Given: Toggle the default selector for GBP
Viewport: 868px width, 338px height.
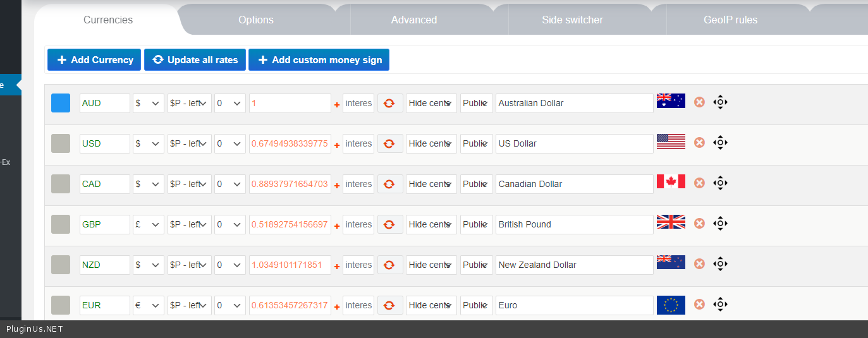Looking at the screenshot, I should pos(61,224).
